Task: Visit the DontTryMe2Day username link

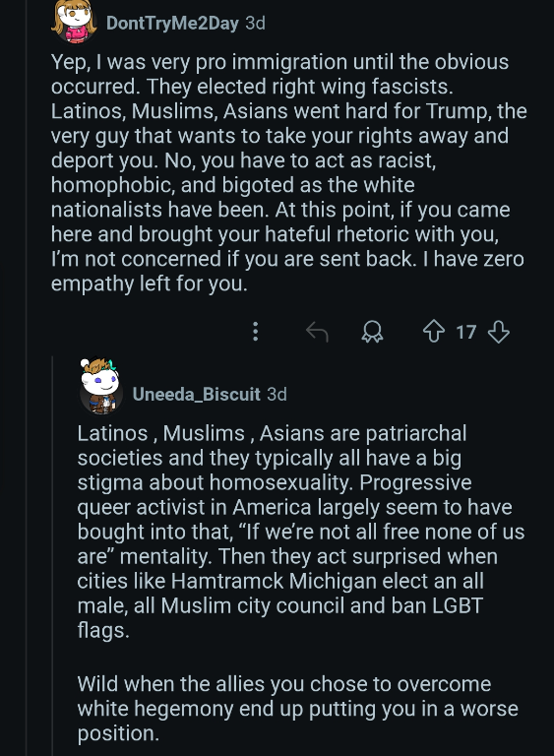Action: coord(172,24)
